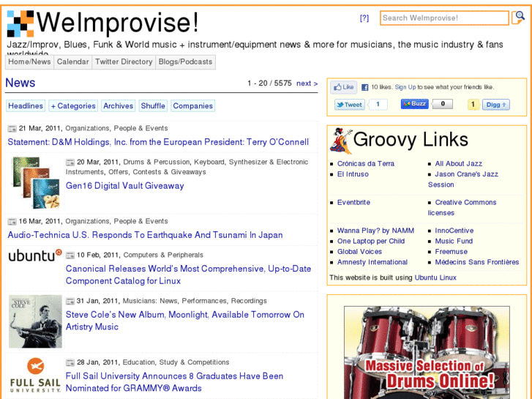532x399 pixels.
Task: Open the Global Voices link
Action: click(x=359, y=252)
